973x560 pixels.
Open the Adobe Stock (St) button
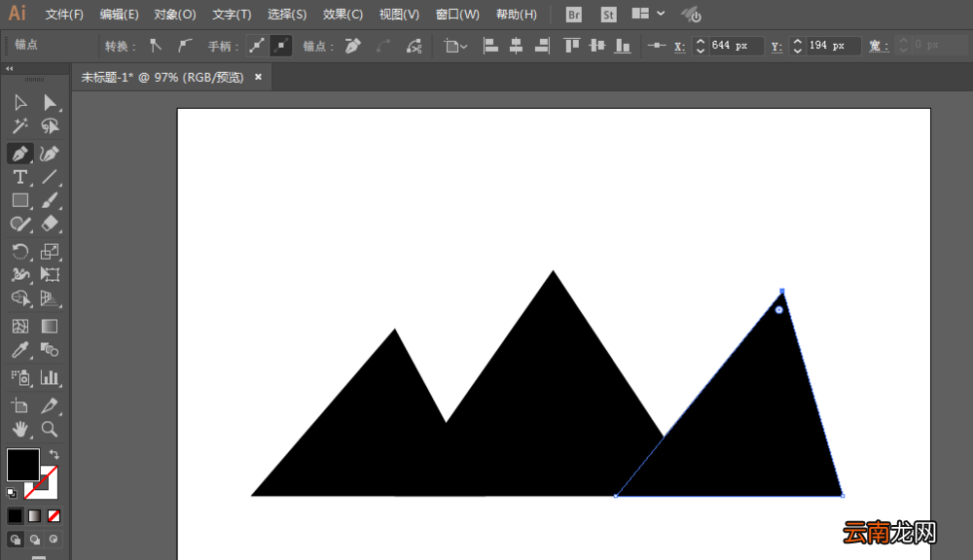pos(609,15)
